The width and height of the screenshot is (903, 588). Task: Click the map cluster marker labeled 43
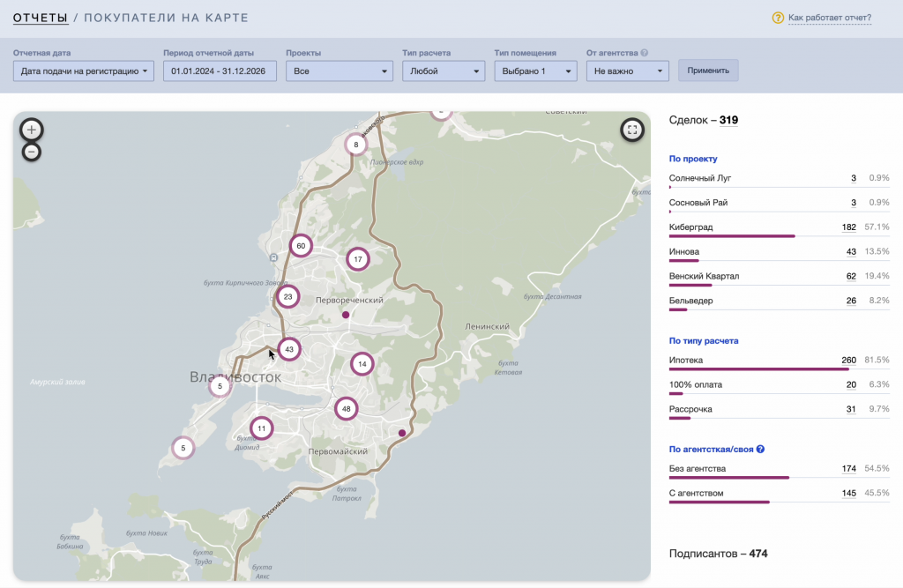pyautogui.click(x=289, y=349)
